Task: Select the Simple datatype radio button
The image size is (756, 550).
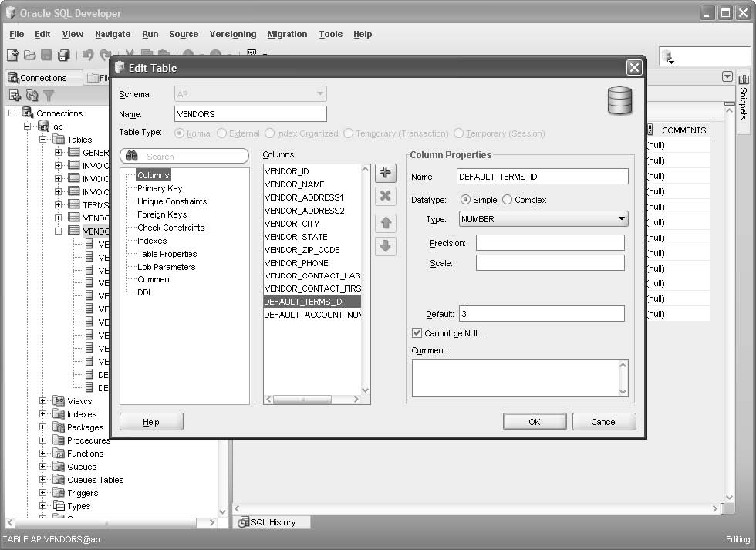Action: point(465,200)
